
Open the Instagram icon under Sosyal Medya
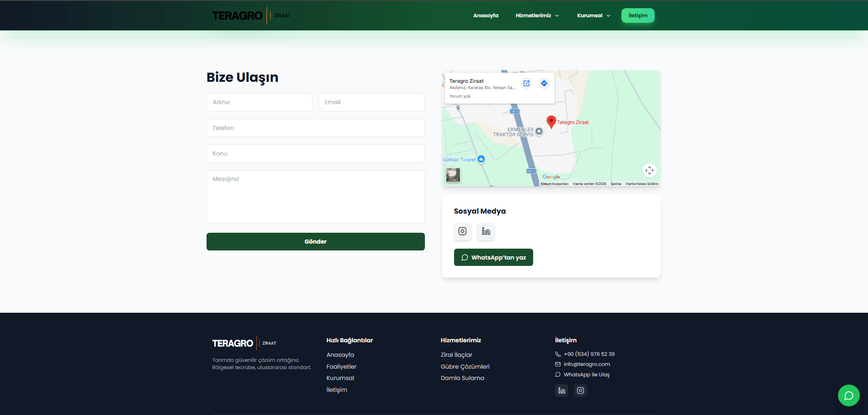point(462,231)
